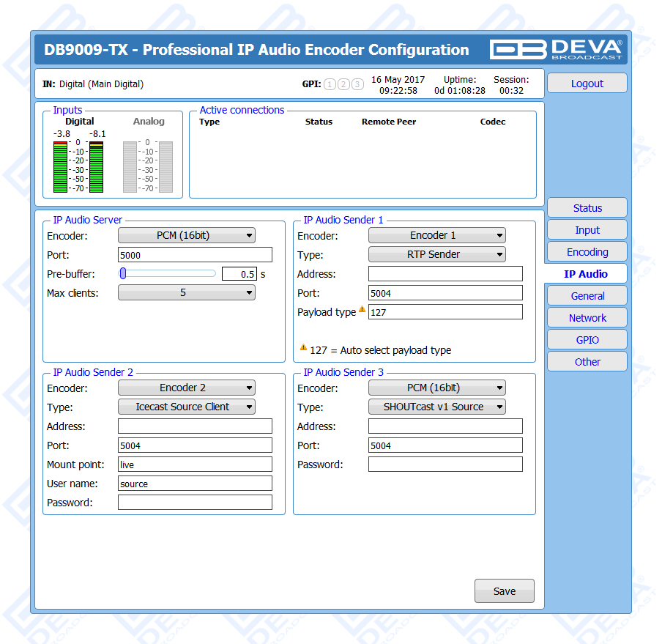Open Sender 1 Type RTP Sender dropdown
Viewport: 662px width, 644px height.
(x=436, y=254)
